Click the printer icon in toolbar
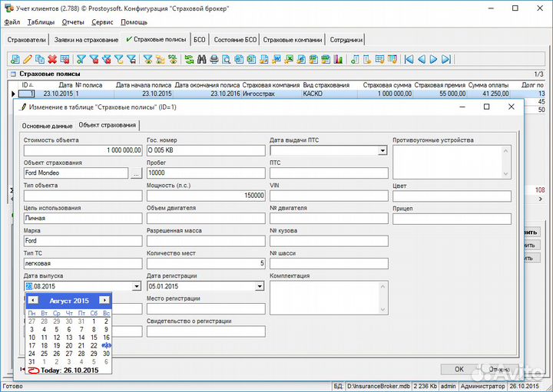 214,59
